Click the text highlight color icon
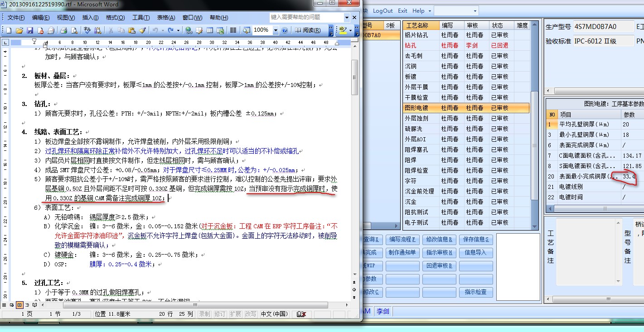644x332 pixels. click(342, 30)
